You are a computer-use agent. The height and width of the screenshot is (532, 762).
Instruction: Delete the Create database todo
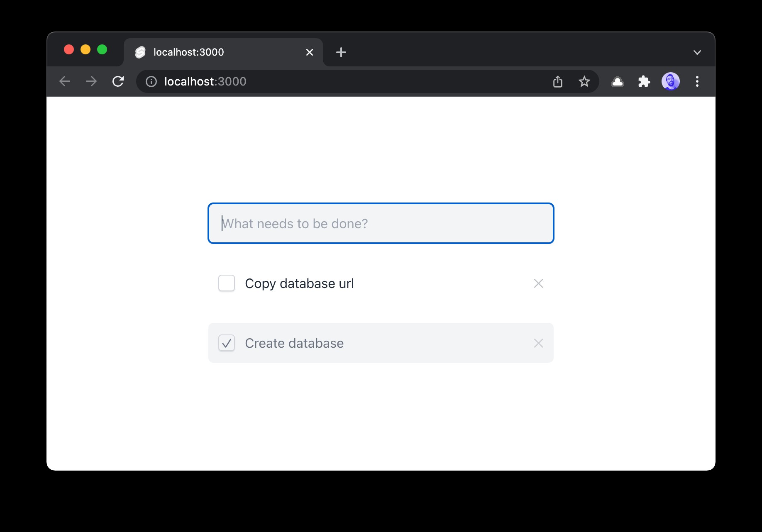[538, 343]
